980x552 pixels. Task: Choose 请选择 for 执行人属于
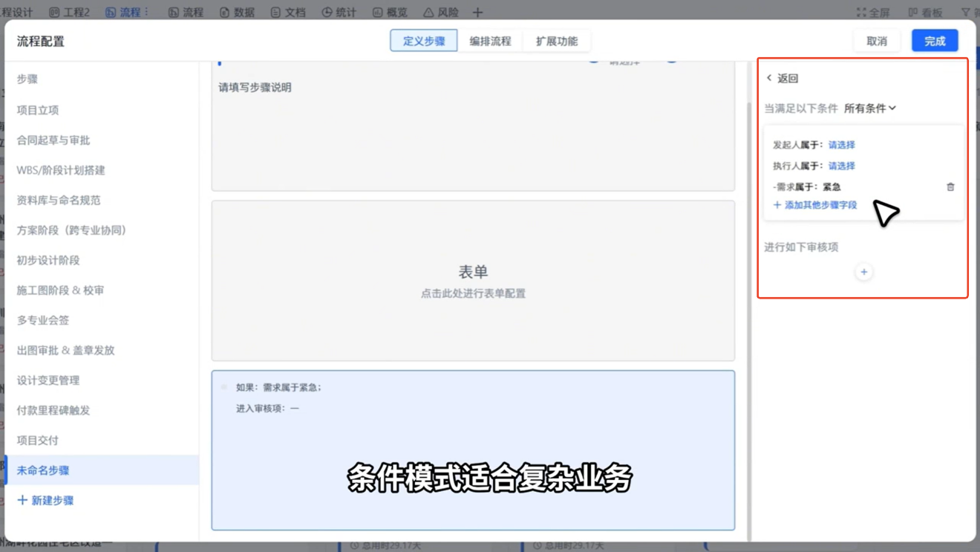842,166
